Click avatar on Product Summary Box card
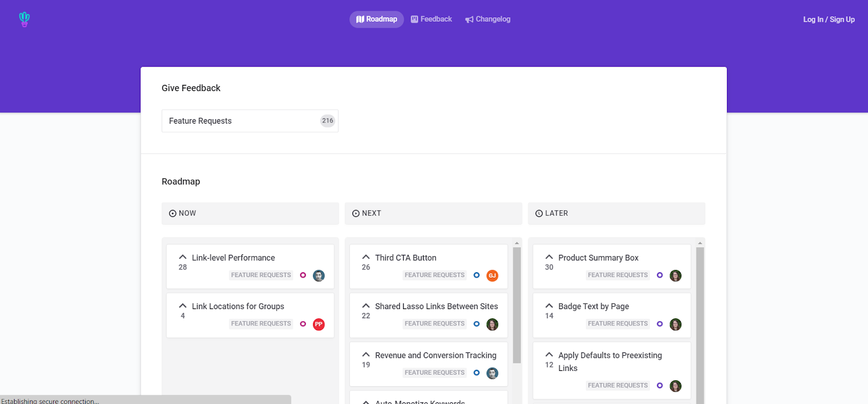This screenshot has height=404, width=868. [675, 275]
